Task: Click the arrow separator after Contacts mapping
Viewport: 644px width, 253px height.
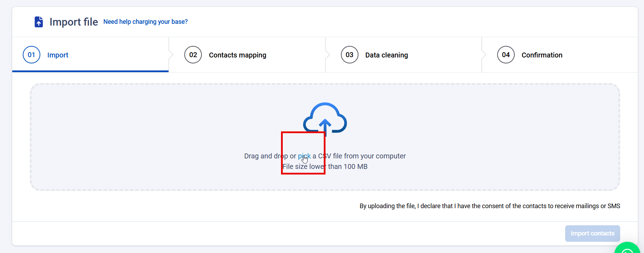Action: point(327,55)
